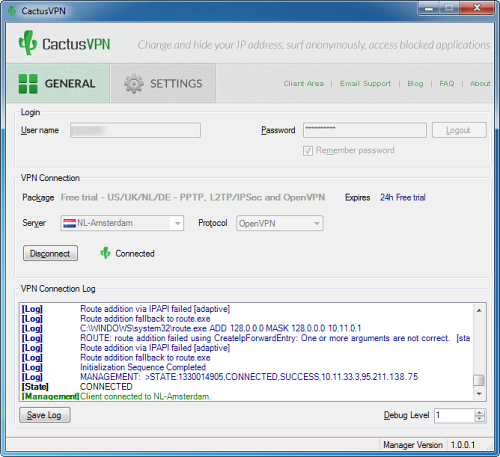Click the route.exe ADD 128.0.0.0 log line

pyautogui.click(x=221, y=328)
